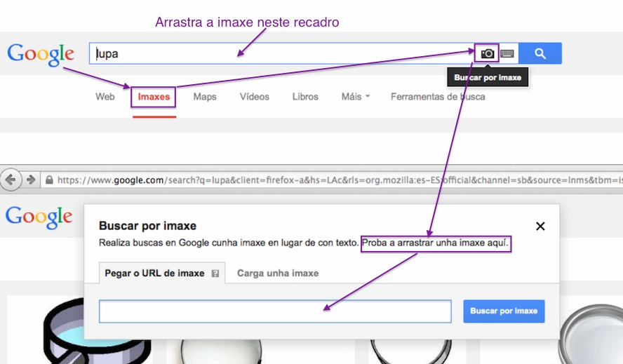Select the Imaxes tab
This screenshot has height=364, width=623.
[x=154, y=97]
